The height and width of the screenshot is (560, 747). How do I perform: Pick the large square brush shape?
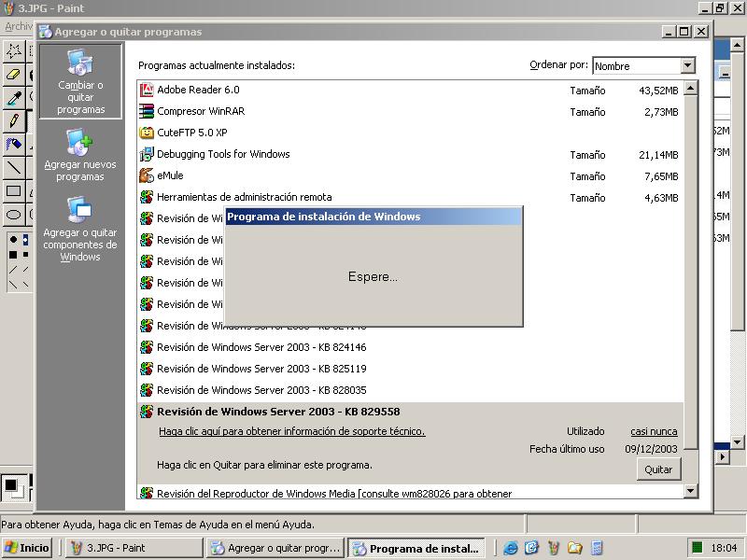pos(13,255)
